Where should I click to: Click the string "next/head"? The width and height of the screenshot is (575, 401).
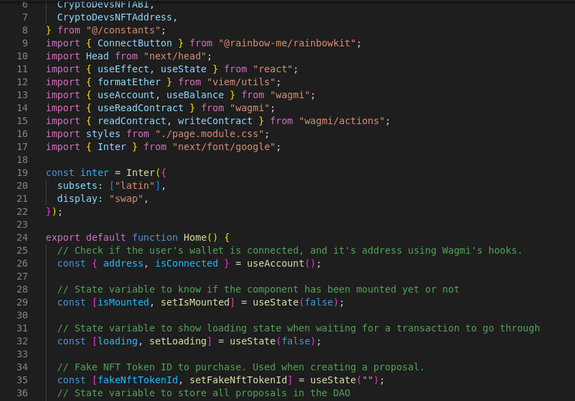pos(175,56)
